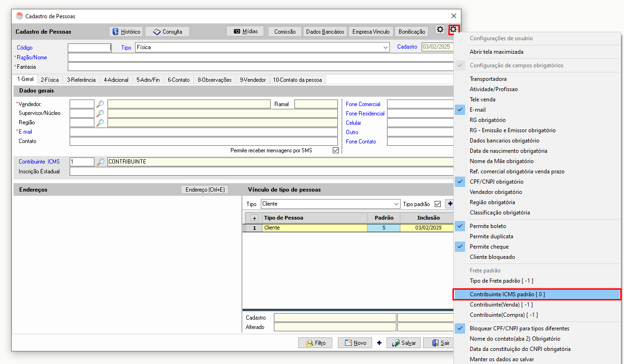Open the first gear settings icon
This screenshot has width=624, height=364.
click(440, 30)
